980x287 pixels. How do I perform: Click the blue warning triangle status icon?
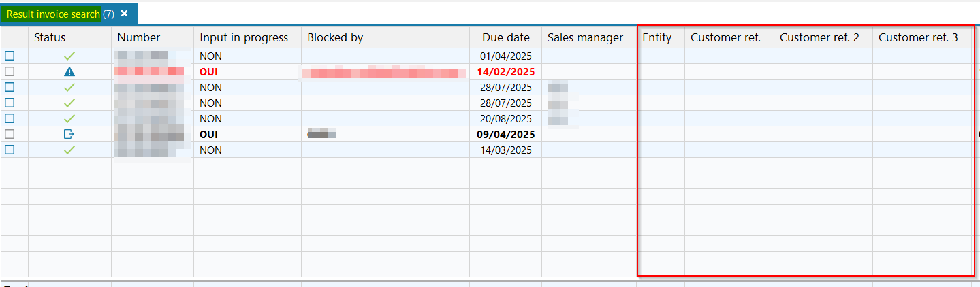pyautogui.click(x=69, y=71)
